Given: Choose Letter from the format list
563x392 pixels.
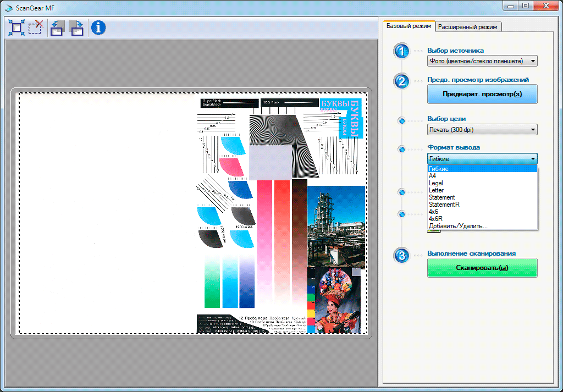Looking at the screenshot, I should pyautogui.click(x=482, y=190).
